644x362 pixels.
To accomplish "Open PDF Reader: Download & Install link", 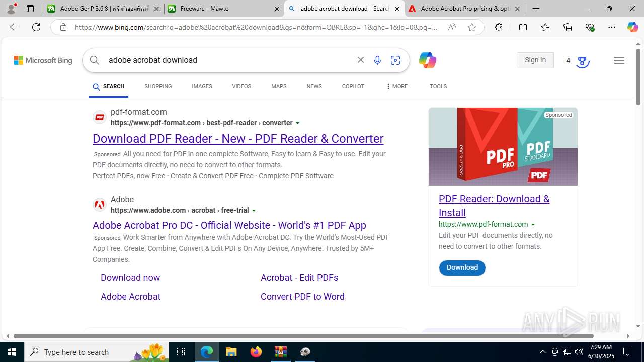I will point(494,206).
